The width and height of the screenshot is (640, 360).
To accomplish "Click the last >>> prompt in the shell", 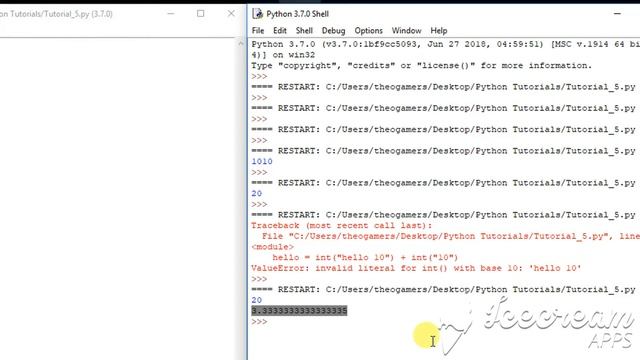I will (x=259, y=322).
